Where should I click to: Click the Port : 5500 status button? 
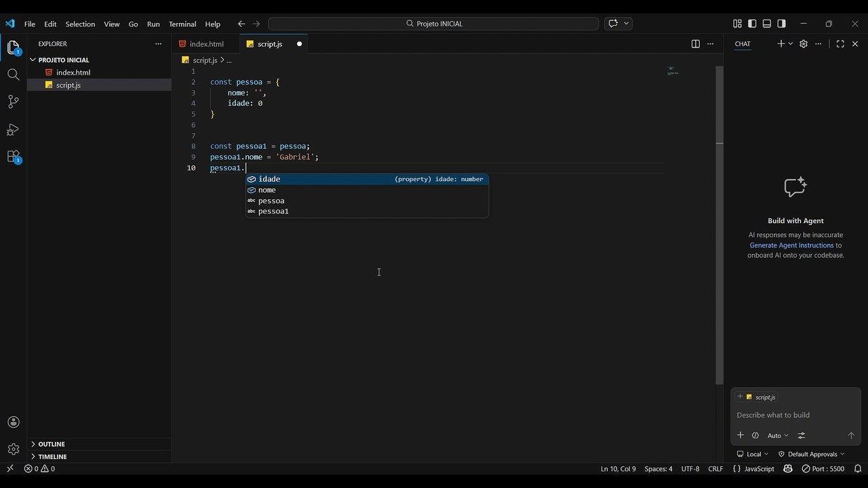[x=823, y=469]
